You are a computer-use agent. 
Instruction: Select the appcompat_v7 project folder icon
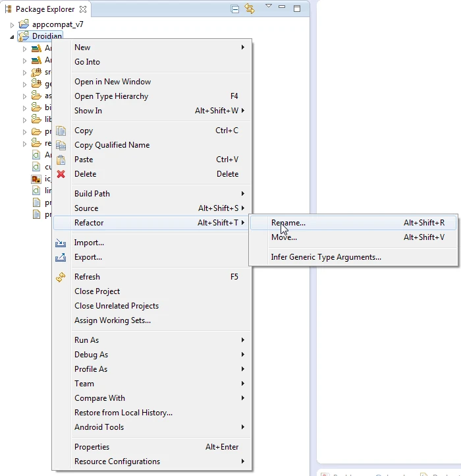pyautogui.click(x=24, y=24)
